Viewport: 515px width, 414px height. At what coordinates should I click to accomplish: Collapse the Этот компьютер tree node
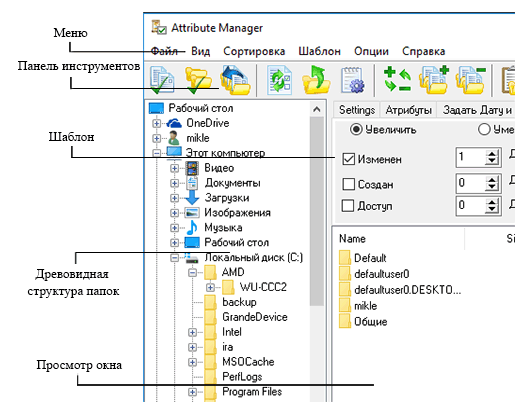tap(156, 153)
